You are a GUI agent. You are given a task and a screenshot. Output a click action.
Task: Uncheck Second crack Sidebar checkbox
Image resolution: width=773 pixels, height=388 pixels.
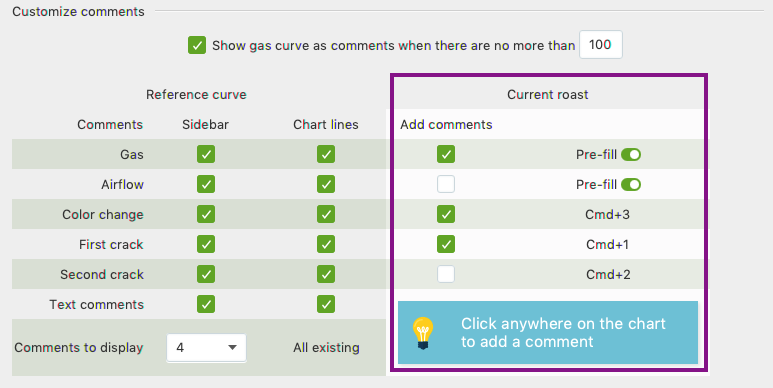click(206, 274)
